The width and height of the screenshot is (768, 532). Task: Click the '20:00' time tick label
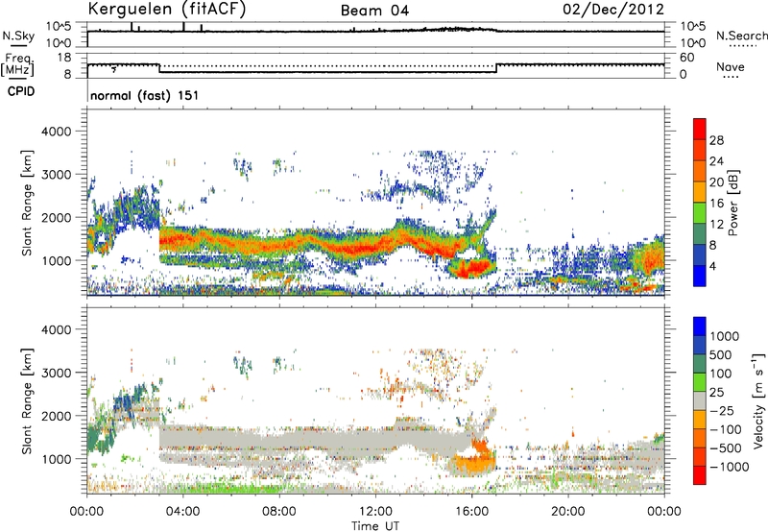click(567, 512)
